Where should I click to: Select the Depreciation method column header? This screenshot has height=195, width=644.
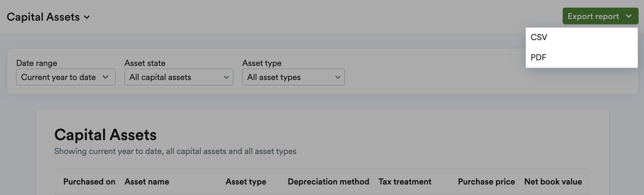tap(328, 182)
